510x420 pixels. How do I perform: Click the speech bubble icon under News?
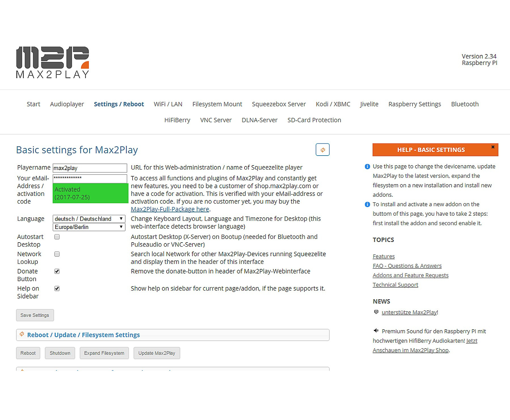(x=376, y=312)
